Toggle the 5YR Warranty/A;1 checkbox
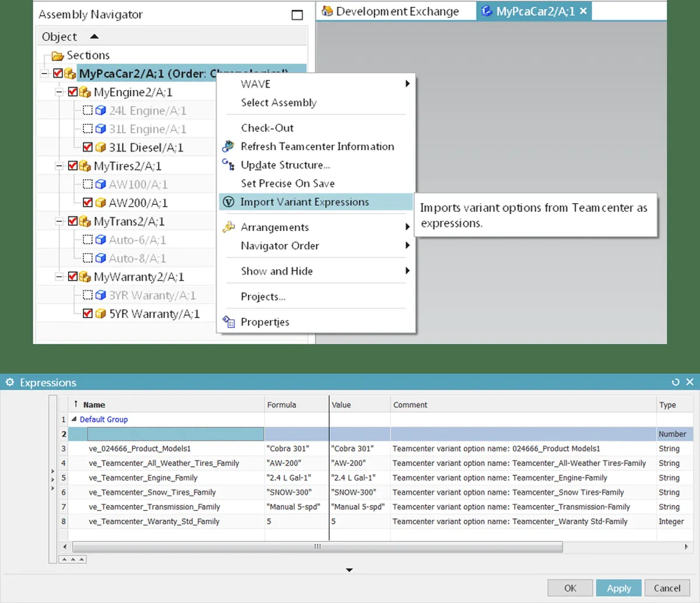Viewport: 700px width, 603px height. pos(87,313)
